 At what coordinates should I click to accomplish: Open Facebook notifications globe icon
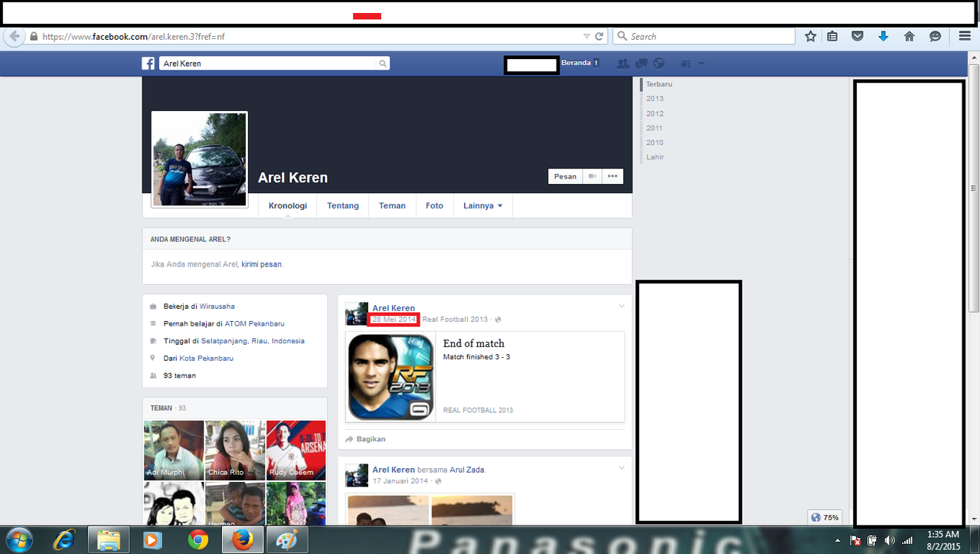(x=658, y=64)
